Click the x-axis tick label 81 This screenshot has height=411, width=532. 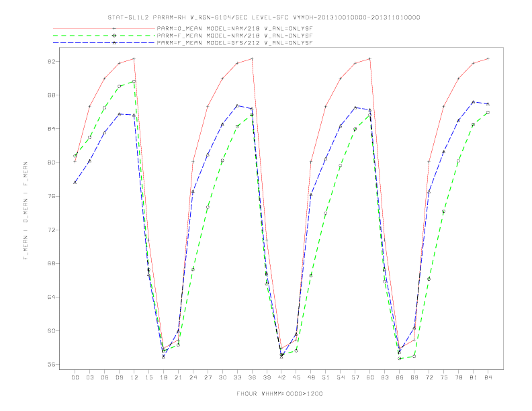coord(474,377)
